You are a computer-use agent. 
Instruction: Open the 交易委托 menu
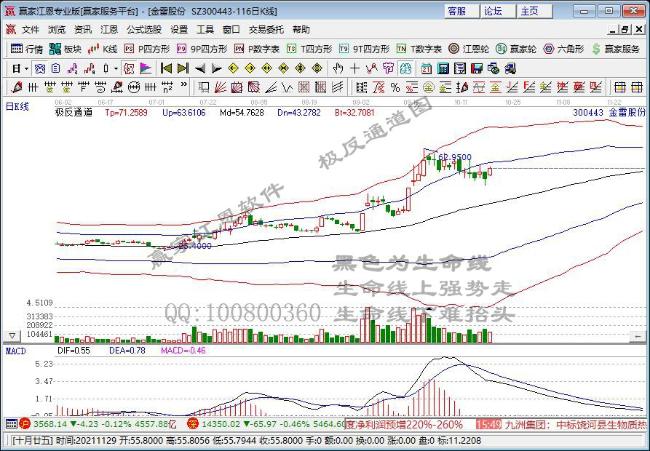266,30
